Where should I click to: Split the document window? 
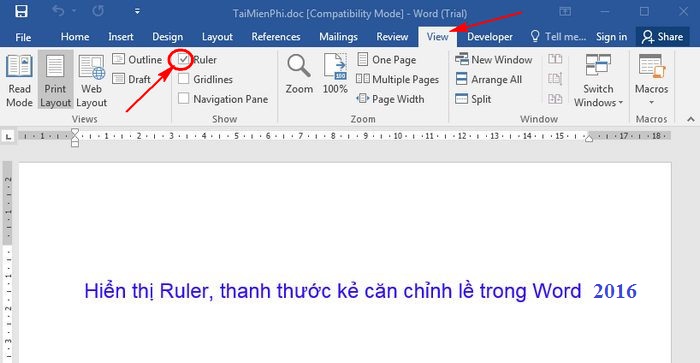click(473, 99)
